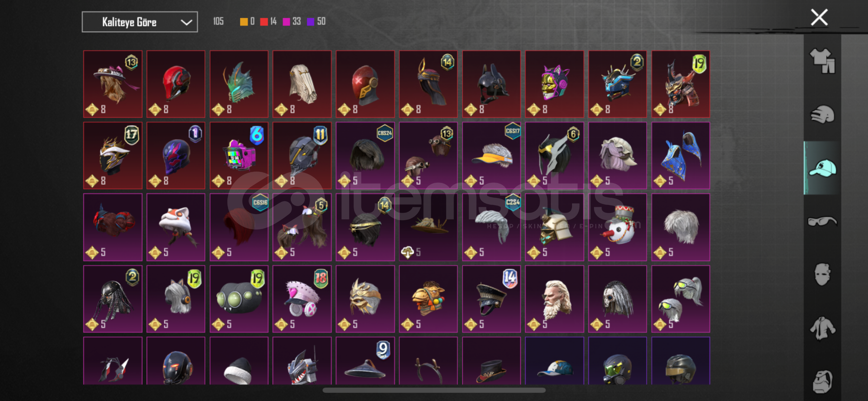Select the bearded white-haired head item

click(x=555, y=299)
